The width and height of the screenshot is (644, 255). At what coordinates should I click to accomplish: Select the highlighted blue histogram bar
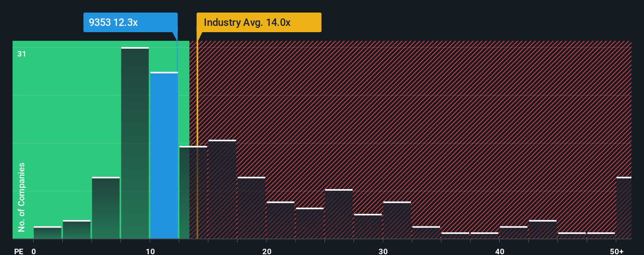click(164, 155)
